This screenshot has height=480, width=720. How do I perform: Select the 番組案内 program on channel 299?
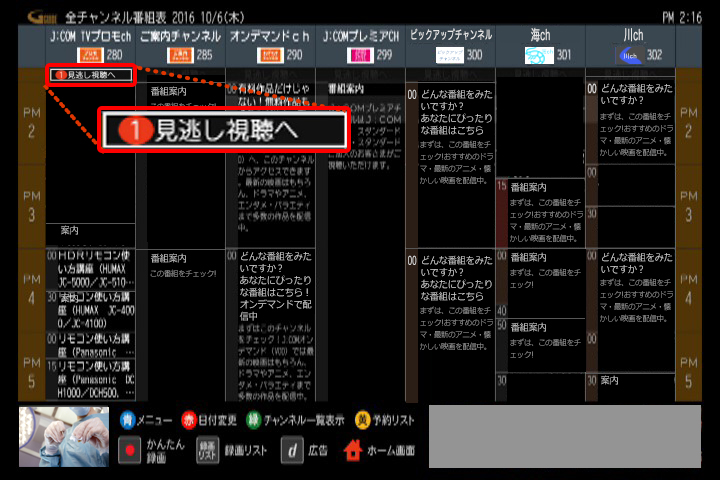point(360,241)
